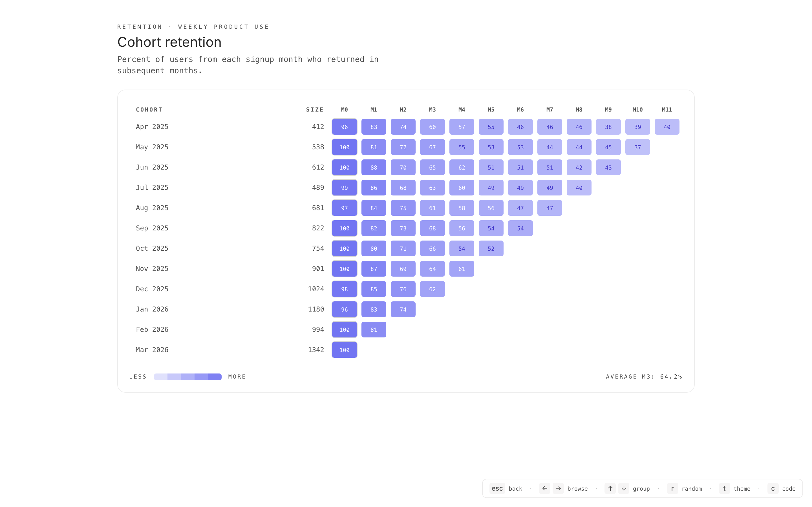Select the Dec 2025 cohort row label
Viewport: 812px width, 507px height.
coord(152,289)
